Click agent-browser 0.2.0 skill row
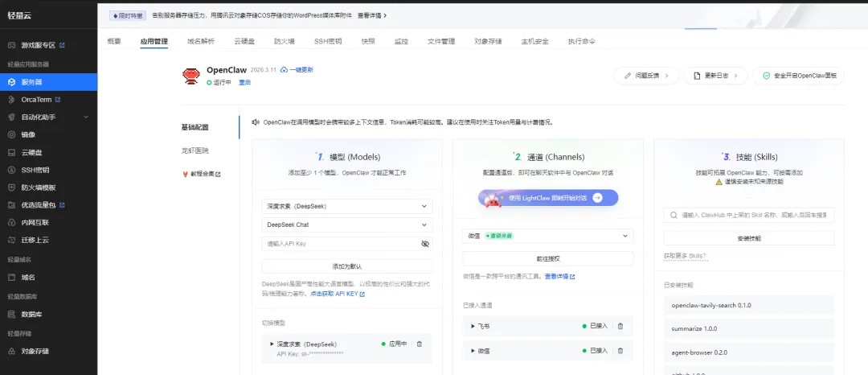868x375 pixels. (749, 352)
